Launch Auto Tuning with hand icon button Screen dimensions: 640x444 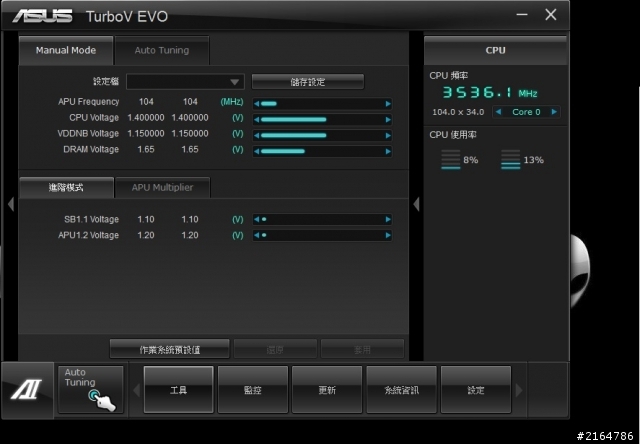tap(91, 390)
